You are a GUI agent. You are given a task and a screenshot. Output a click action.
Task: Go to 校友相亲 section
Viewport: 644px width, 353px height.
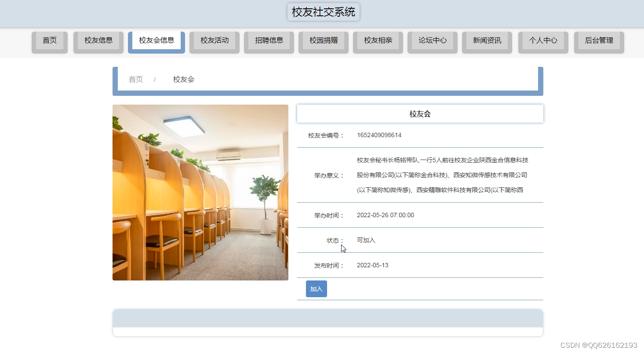(x=378, y=42)
